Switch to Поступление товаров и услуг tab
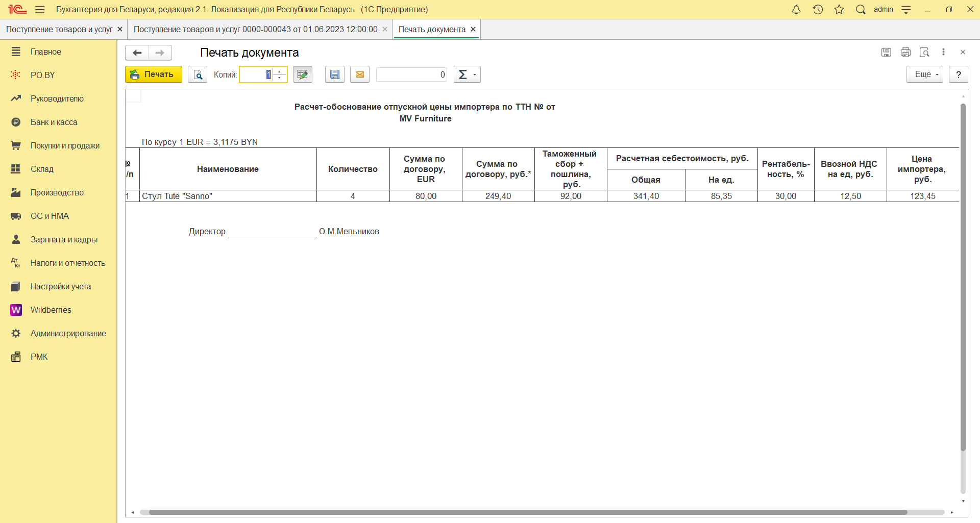 click(59, 29)
